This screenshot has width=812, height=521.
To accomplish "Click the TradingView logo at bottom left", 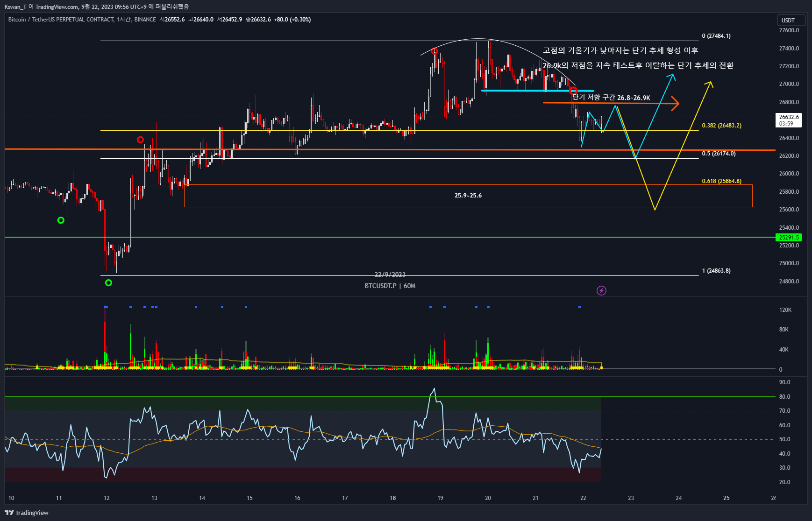I will coord(27,513).
